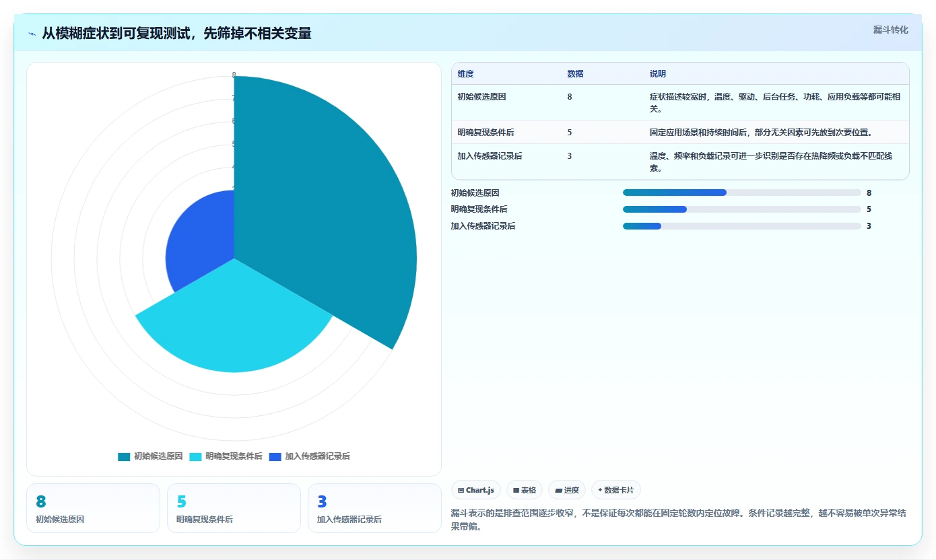Click description starting 温度、频率和负载记录
The width and height of the screenshot is (936, 560).
tap(771, 162)
